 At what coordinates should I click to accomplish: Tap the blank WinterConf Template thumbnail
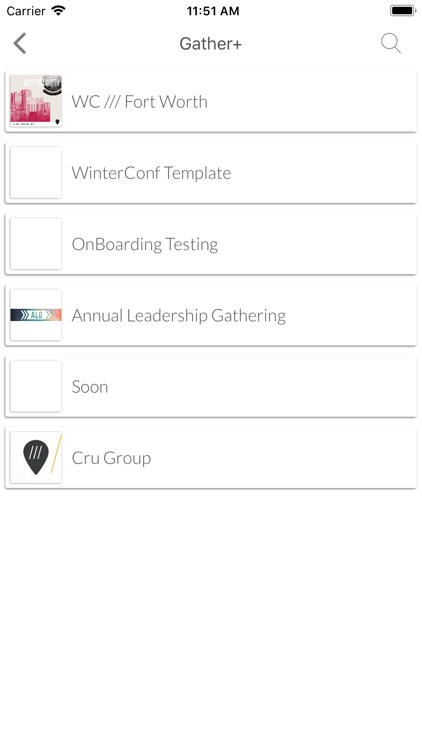[x=36, y=172]
